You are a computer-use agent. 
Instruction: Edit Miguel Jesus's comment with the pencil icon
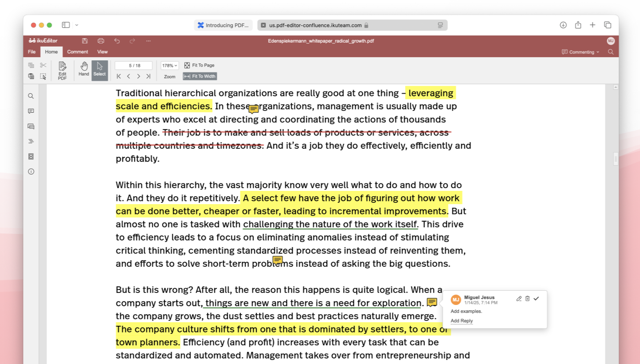[x=519, y=299]
